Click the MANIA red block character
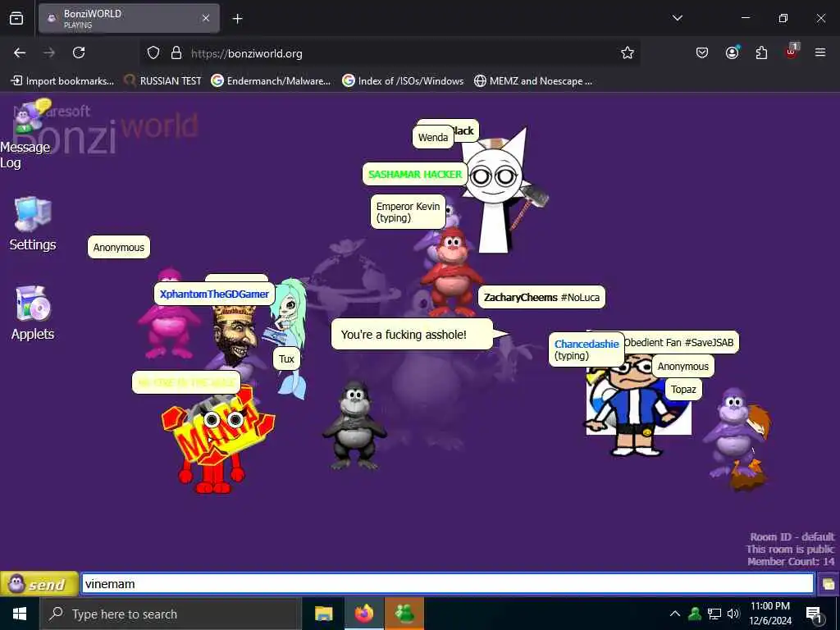This screenshot has width=840, height=630. pyautogui.click(x=217, y=441)
